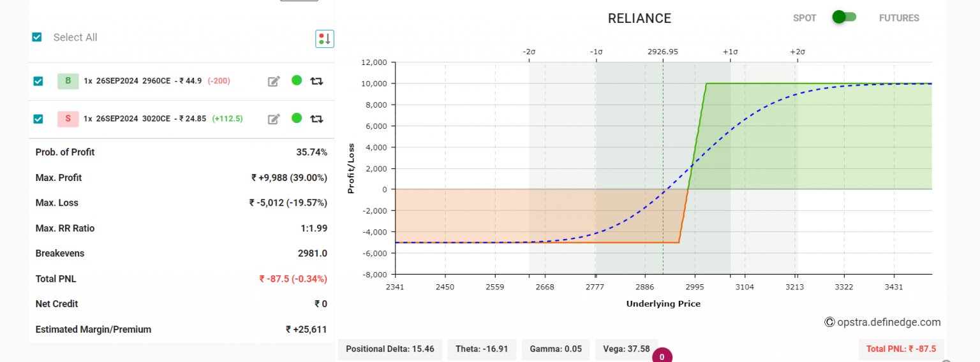Click the swap arrows icon on 2960CE leg
The image size is (980, 362).
(316, 81)
